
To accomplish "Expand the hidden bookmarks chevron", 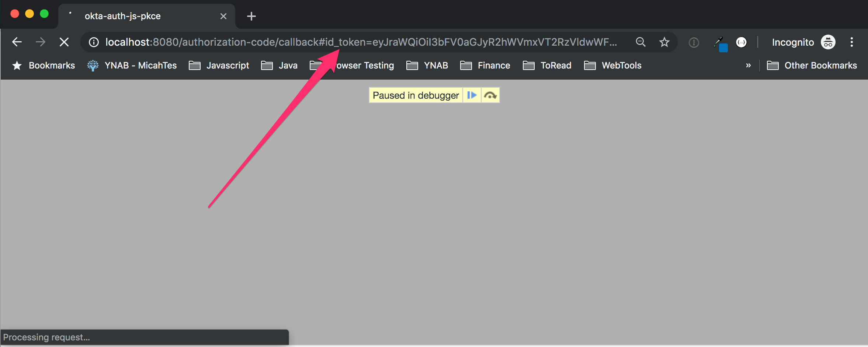I will [x=748, y=66].
